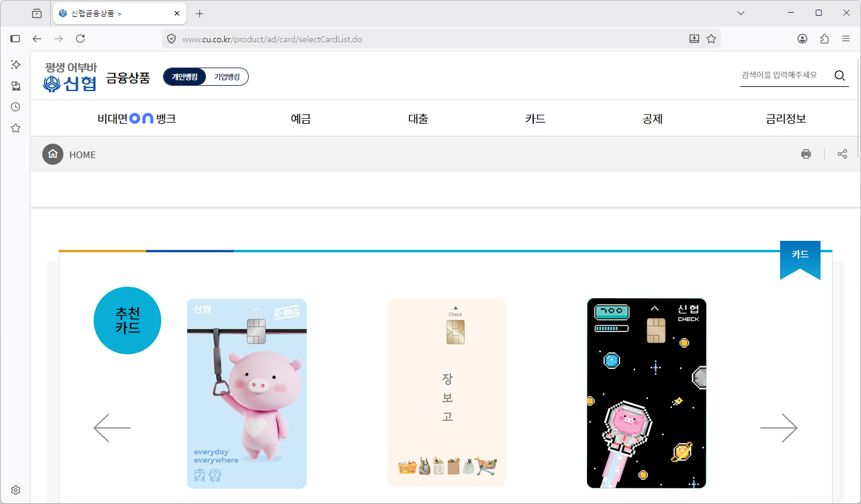Click the share icon in breadcrumb bar

click(842, 154)
